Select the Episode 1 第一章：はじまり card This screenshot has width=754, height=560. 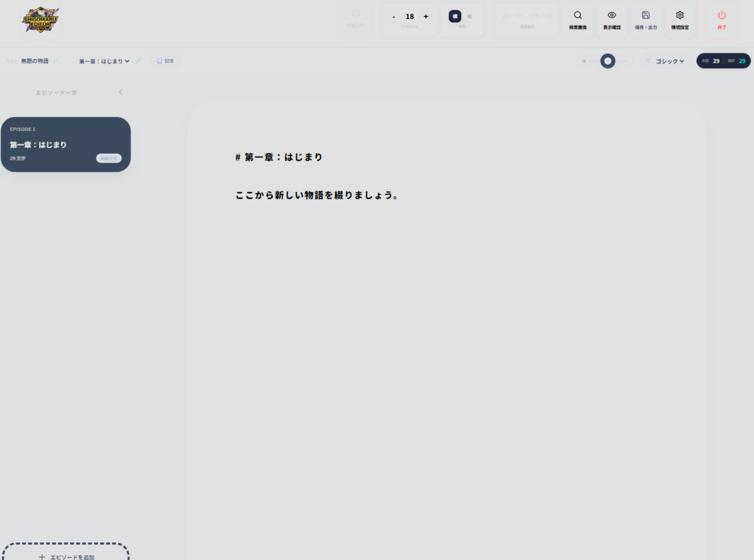click(65, 144)
